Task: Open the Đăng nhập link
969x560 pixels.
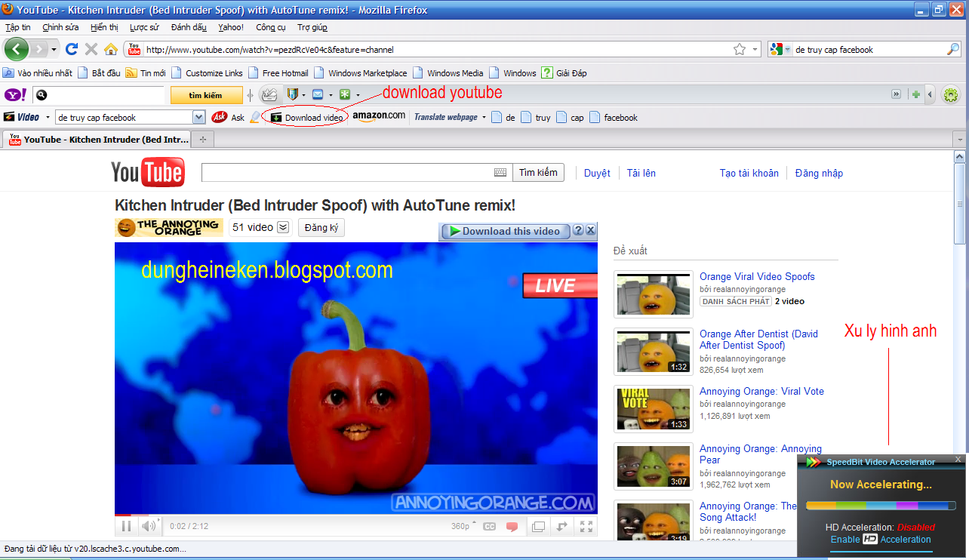Action: [819, 173]
